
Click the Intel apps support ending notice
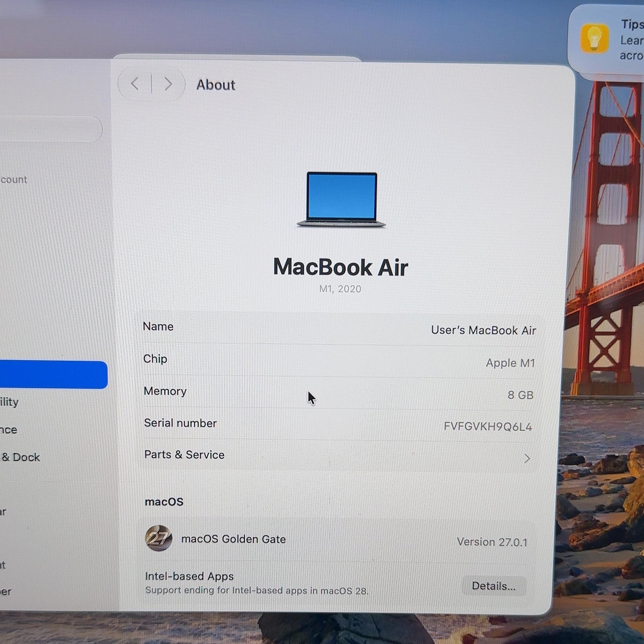point(257,590)
